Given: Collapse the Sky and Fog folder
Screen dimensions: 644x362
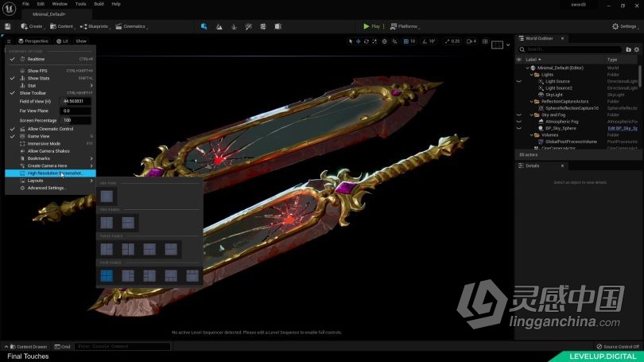Looking at the screenshot, I should [531, 115].
